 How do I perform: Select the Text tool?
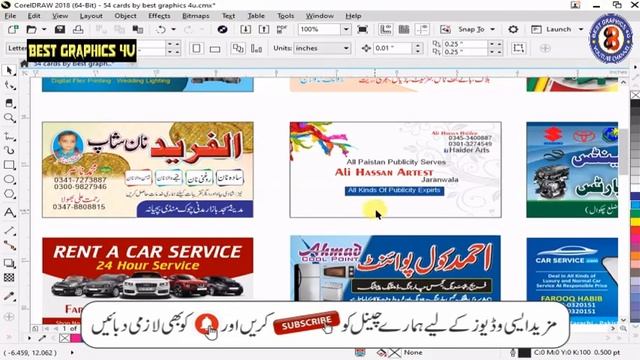click(9, 212)
